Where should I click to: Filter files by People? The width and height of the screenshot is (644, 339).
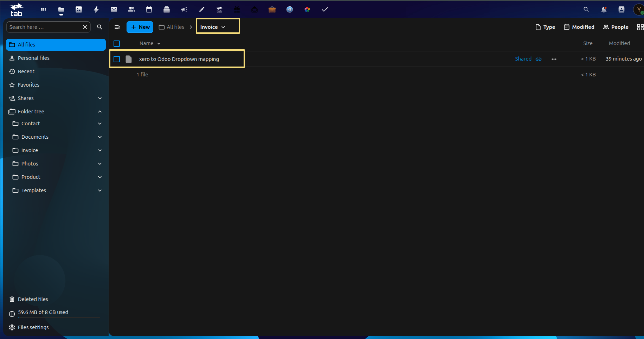pyautogui.click(x=616, y=27)
